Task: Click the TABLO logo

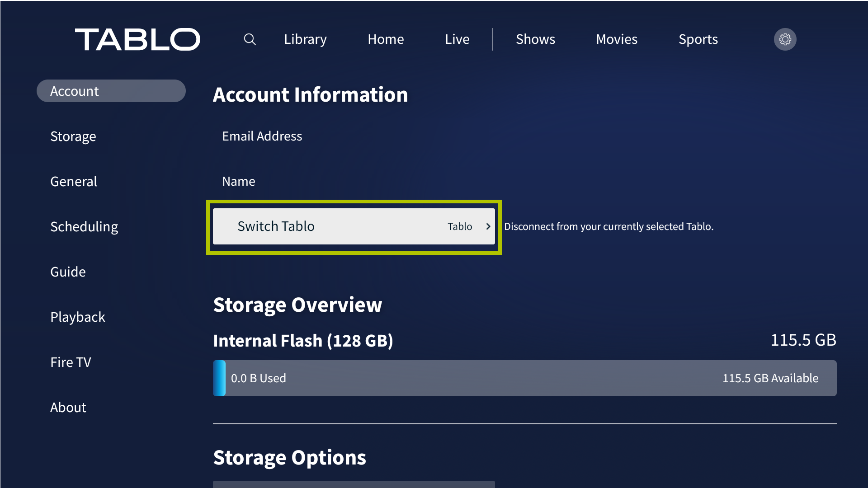Action: pos(137,39)
